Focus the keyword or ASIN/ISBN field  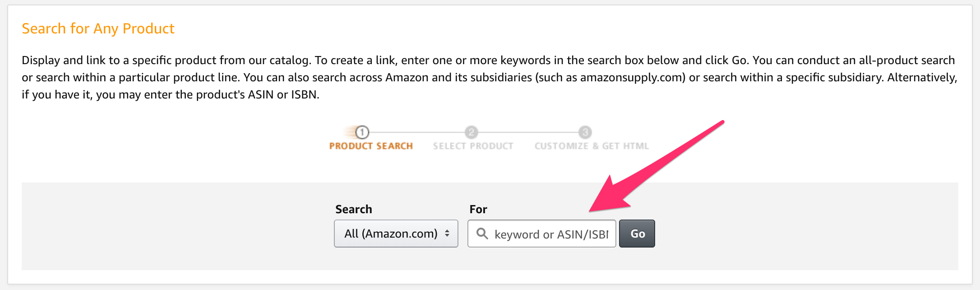[x=542, y=234]
